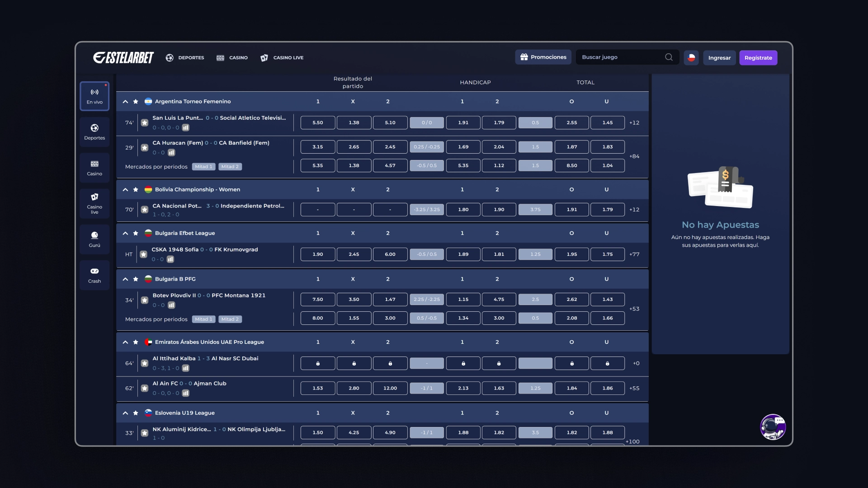
Task: Favorite the Eslovenia U19 League star
Action: [x=136, y=413]
